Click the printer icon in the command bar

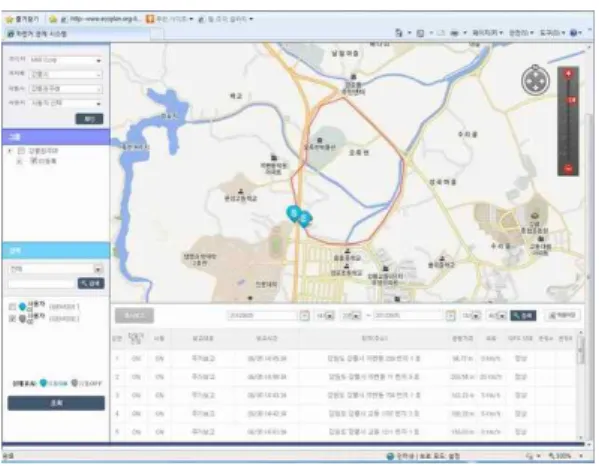coord(454,33)
